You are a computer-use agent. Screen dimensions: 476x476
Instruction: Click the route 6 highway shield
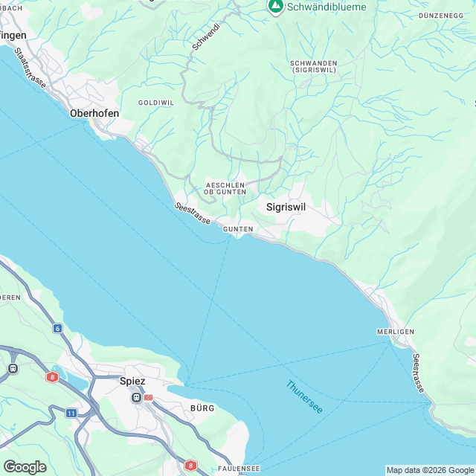(58, 328)
